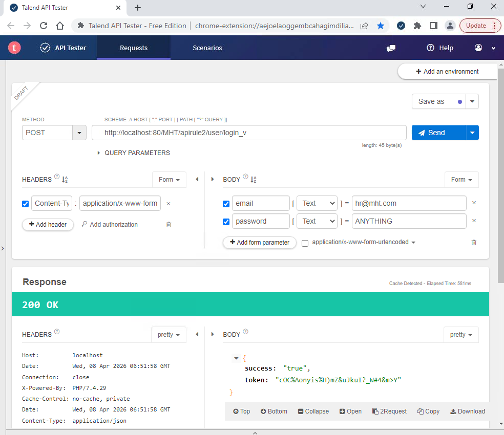This screenshot has height=435, width=504.
Task: Remove the password form parameter
Action: point(474,221)
